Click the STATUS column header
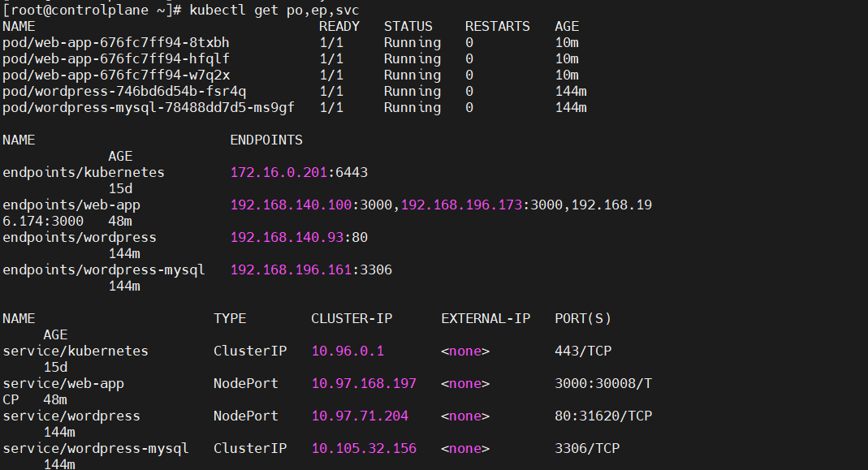868x470 pixels. click(408, 27)
